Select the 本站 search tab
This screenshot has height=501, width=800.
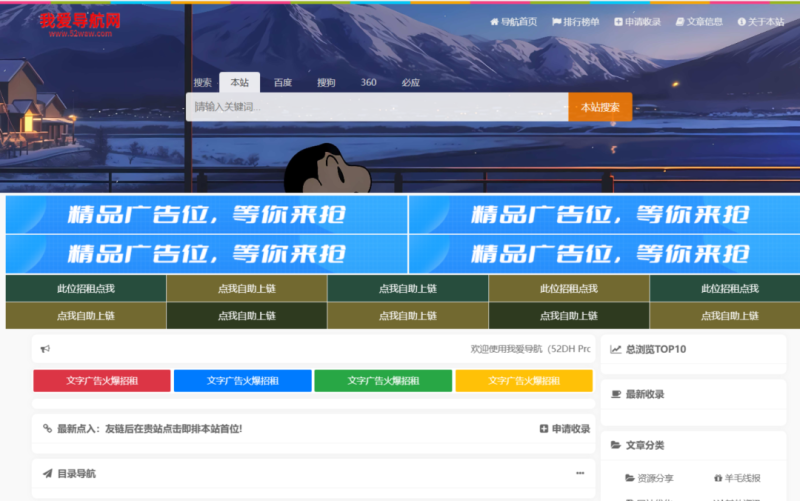239,82
